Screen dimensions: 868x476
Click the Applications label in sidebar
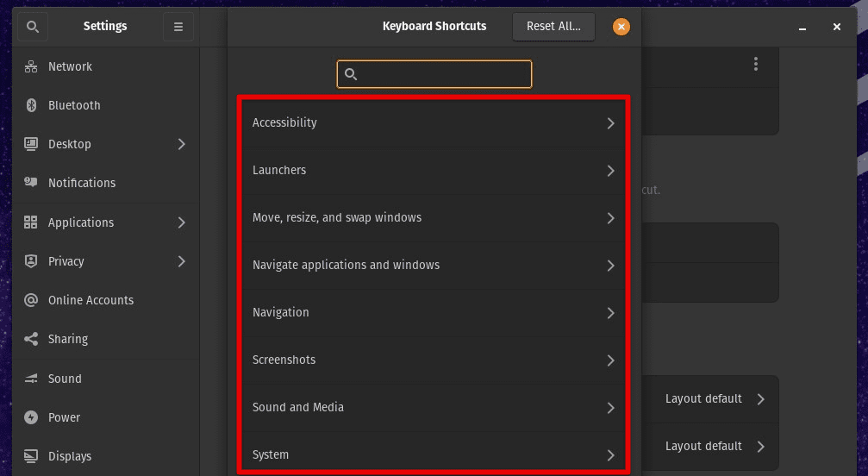pyautogui.click(x=81, y=222)
